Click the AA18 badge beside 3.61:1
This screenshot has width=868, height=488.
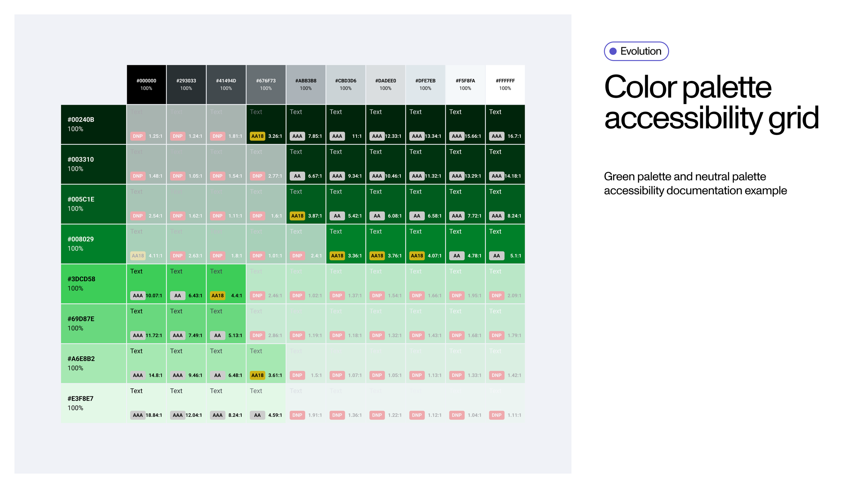click(x=257, y=375)
